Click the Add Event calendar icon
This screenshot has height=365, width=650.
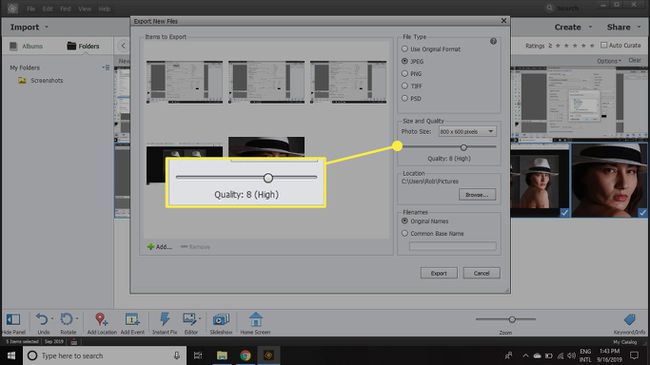132,319
